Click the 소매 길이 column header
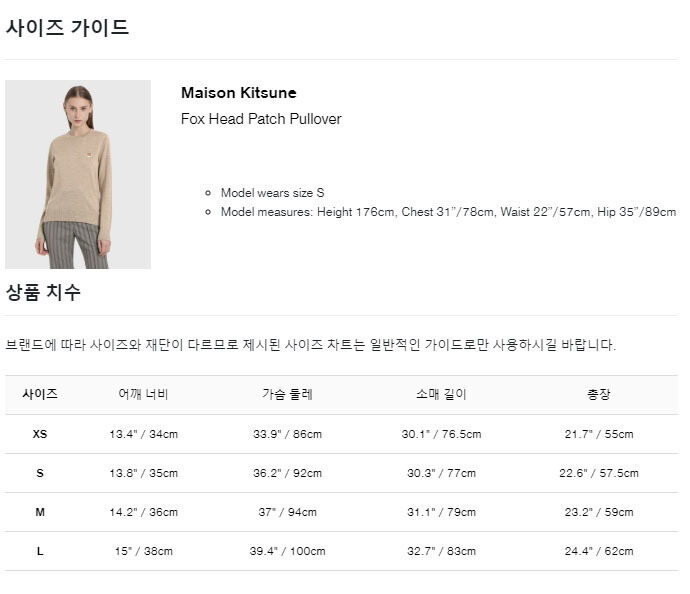Screen dimensions: 690x594 pos(441,394)
